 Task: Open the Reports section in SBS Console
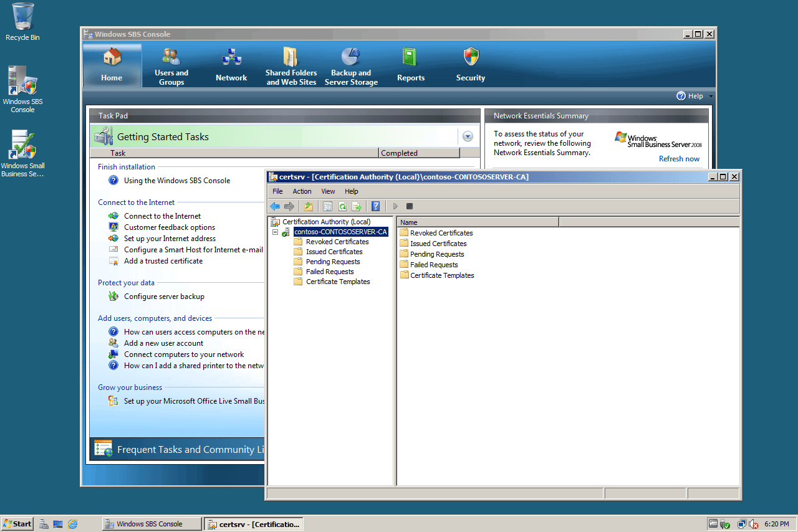pos(411,65)
